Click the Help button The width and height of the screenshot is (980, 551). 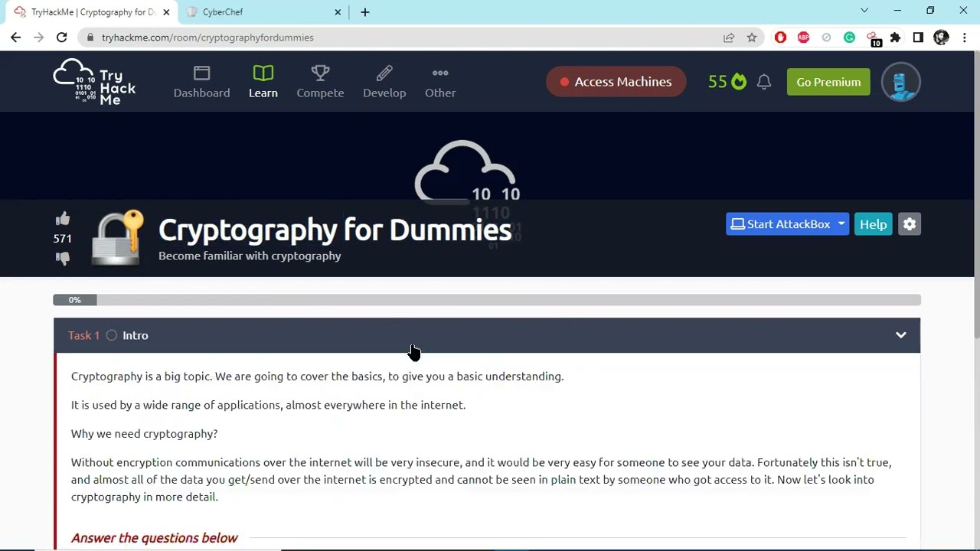873,224
